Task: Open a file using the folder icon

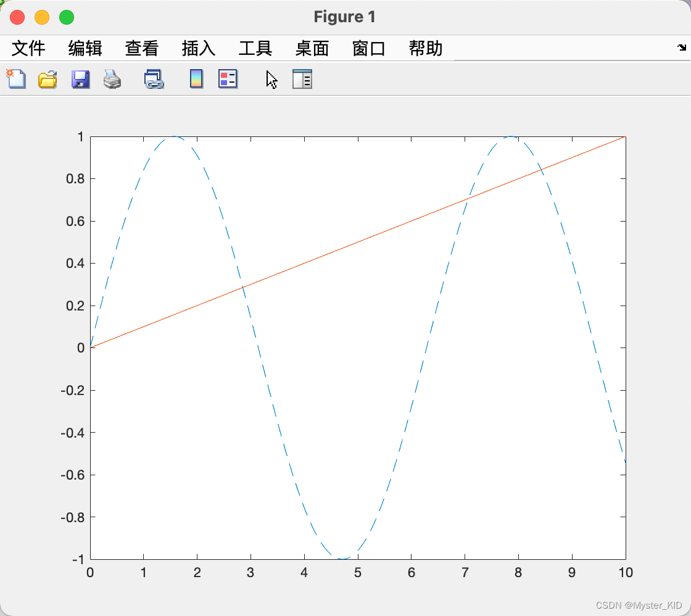Action: click(x=48, y=79)
